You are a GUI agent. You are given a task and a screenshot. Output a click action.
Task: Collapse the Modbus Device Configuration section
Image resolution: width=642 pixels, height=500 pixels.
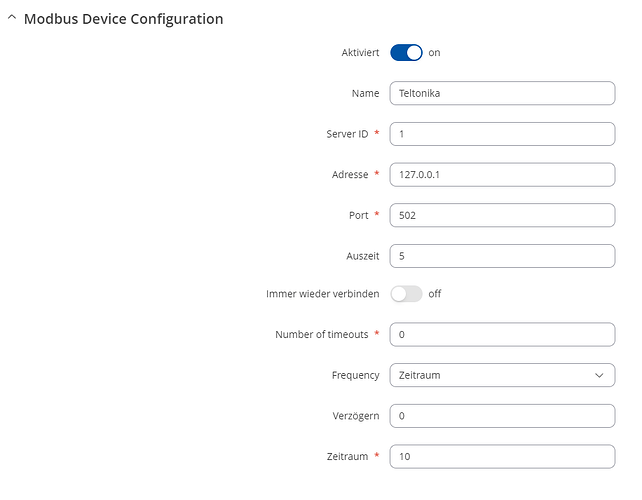click(x=12, y=18)
